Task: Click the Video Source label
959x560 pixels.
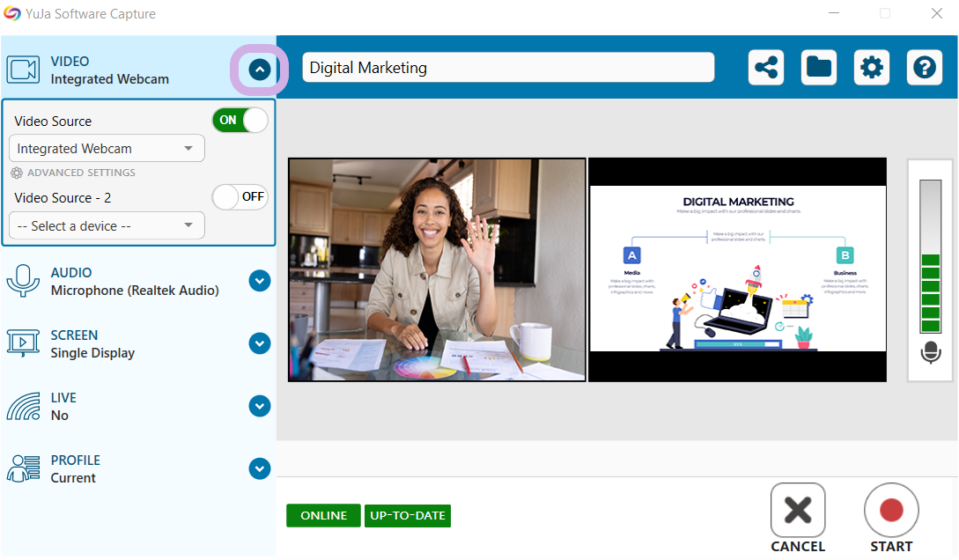Action: click(53, 121)
